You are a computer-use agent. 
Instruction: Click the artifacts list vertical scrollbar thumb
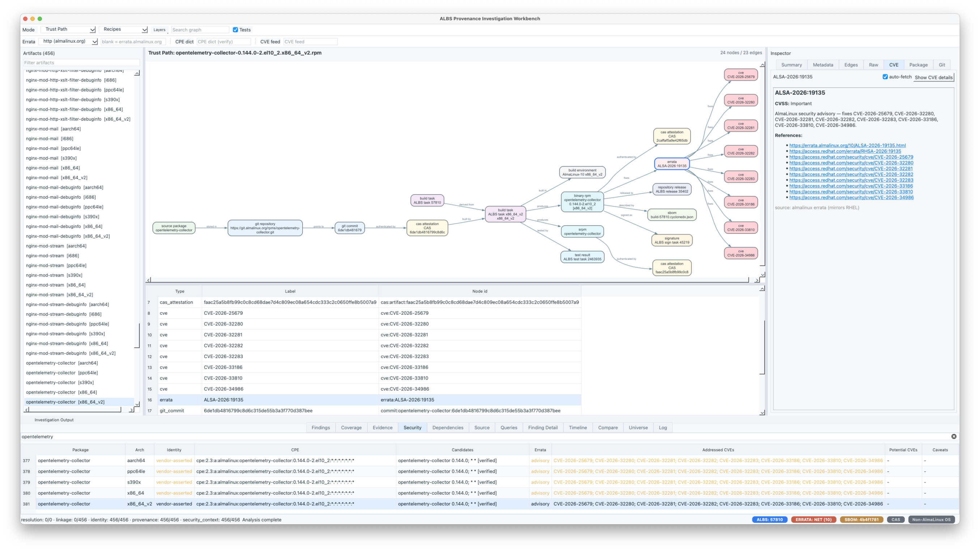click(137, 336)
